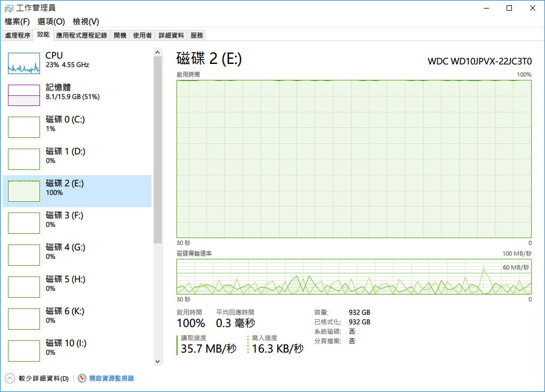Click the CPU 23% 4.55 GHz text
Image resolution: width=545 pixels, height=392 pixels.
point(67,64)
